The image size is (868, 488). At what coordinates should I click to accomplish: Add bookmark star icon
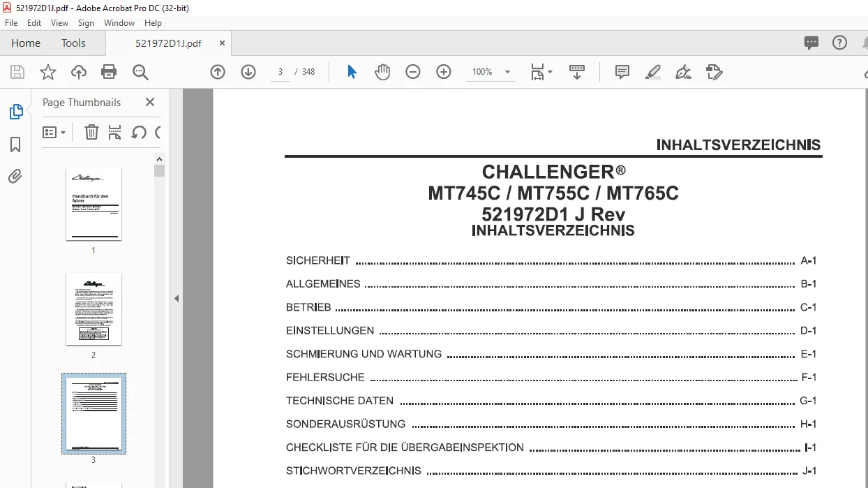pos(47,72)
